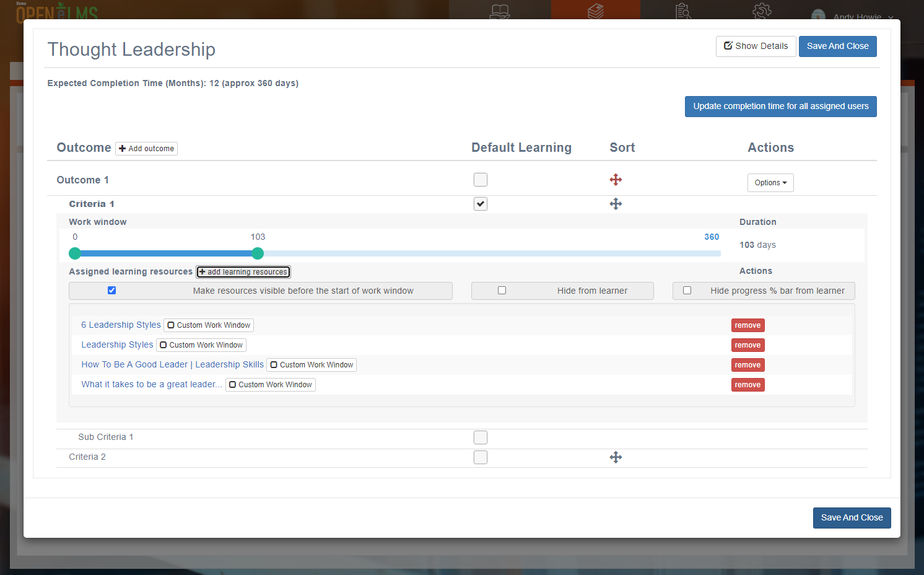Image resolution: width=924 pixels, height=575 pixels.
Task: Click the Add outcome button
Action: 147,149
